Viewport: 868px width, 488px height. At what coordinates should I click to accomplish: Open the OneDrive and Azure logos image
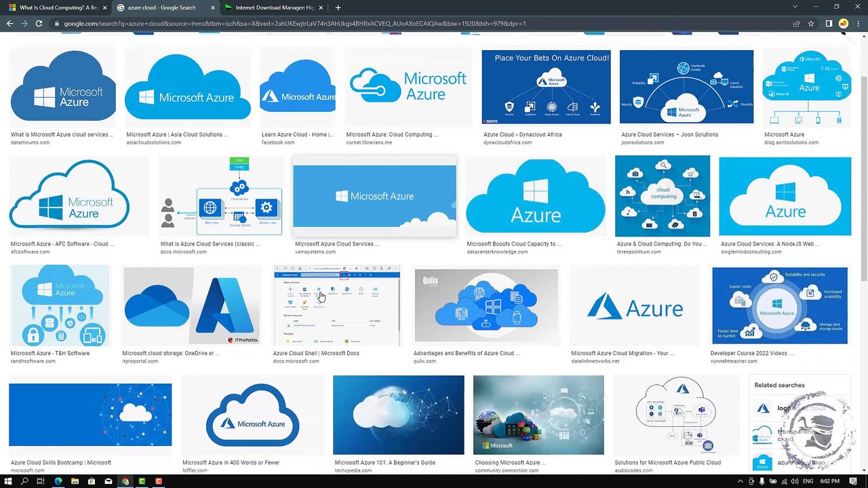pyautogui.click(x=192, y=306)
